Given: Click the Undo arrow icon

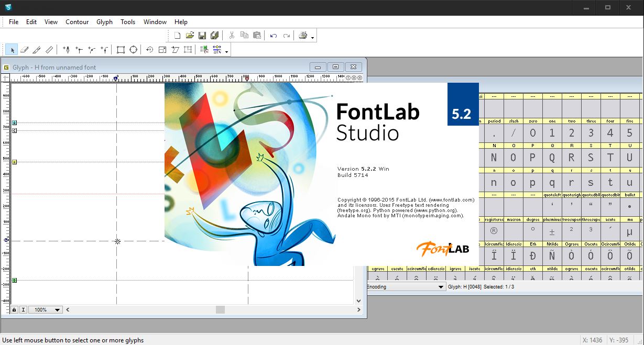Looking at the screenshot, I should [274, 36].
